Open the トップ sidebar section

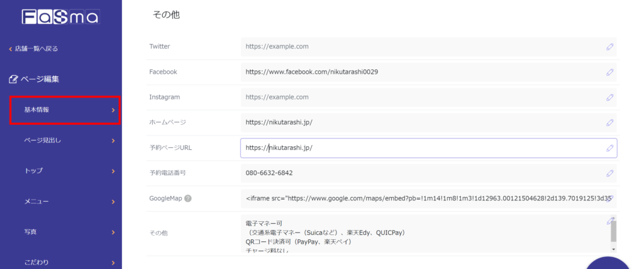(x=65, y=171)
